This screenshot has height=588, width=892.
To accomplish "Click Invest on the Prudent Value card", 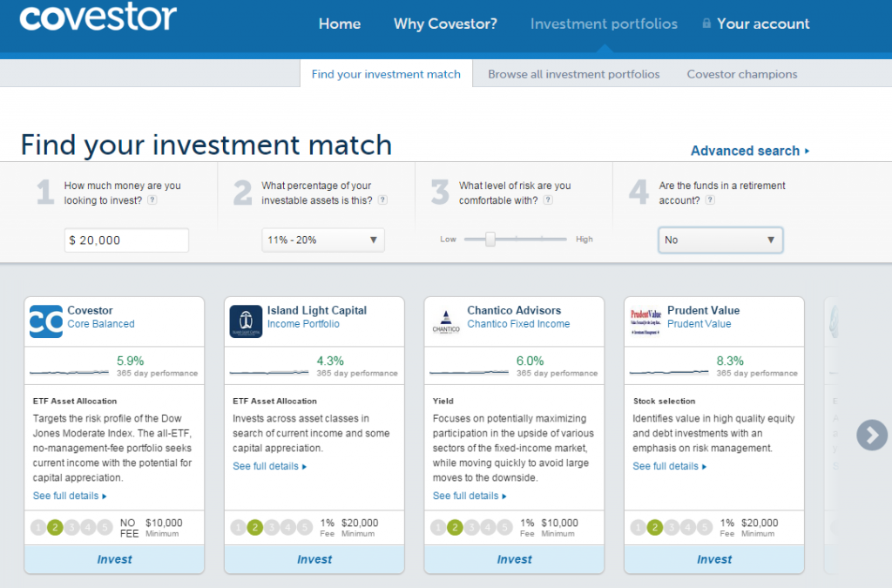I will (714, 559).
